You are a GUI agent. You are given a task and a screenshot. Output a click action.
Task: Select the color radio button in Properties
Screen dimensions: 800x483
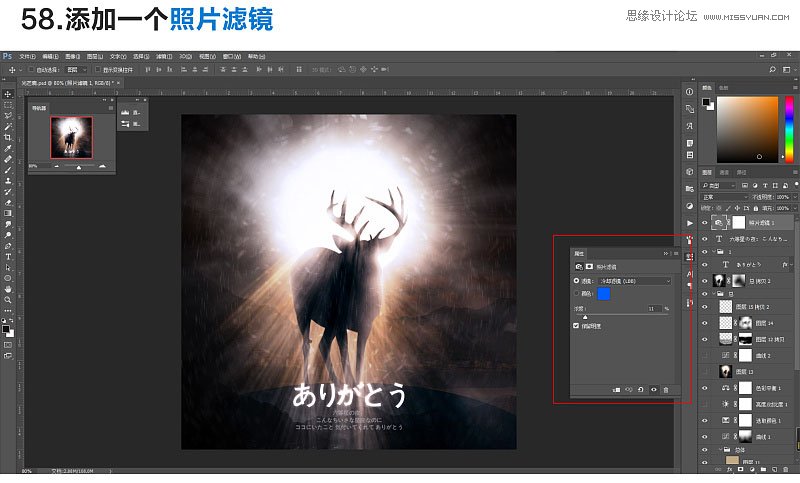coord(577,293)
